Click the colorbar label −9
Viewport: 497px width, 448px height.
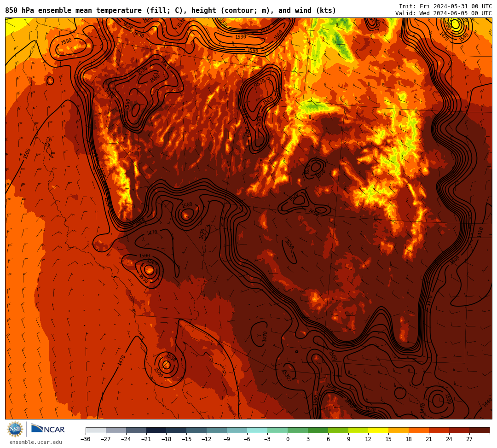(227, 439)
